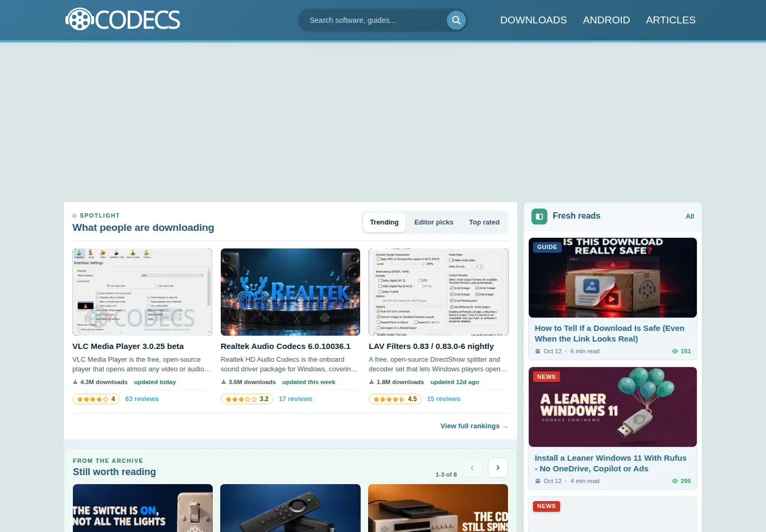Open the 17 reviews link
The height and width of the screenshot is (532, 766).
pyautogui.click(x=295, y=399)
